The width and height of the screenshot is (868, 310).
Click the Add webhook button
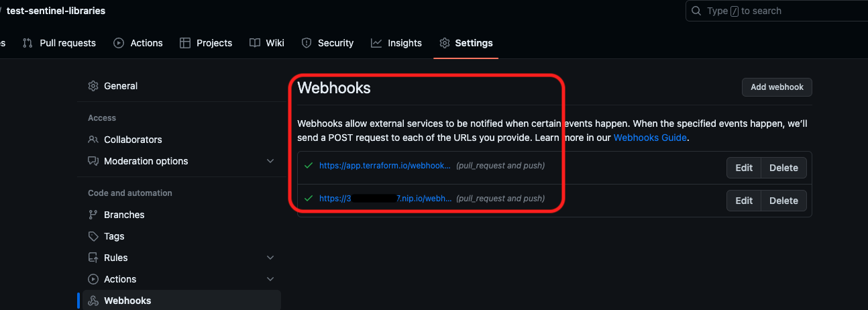(x=777, y=87)
